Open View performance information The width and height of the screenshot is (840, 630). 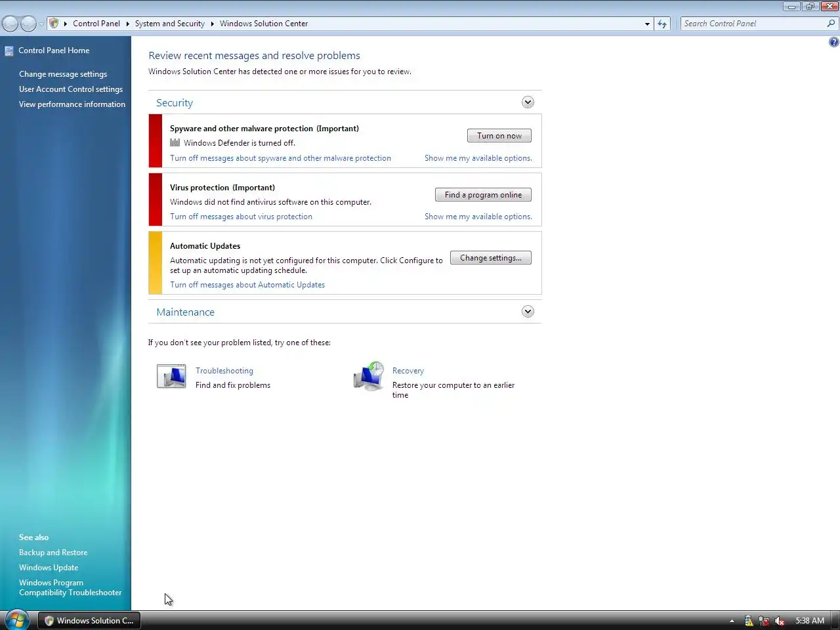coord(72,104)
